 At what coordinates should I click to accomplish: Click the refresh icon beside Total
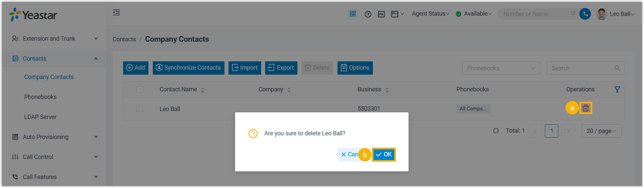point(496,131)
